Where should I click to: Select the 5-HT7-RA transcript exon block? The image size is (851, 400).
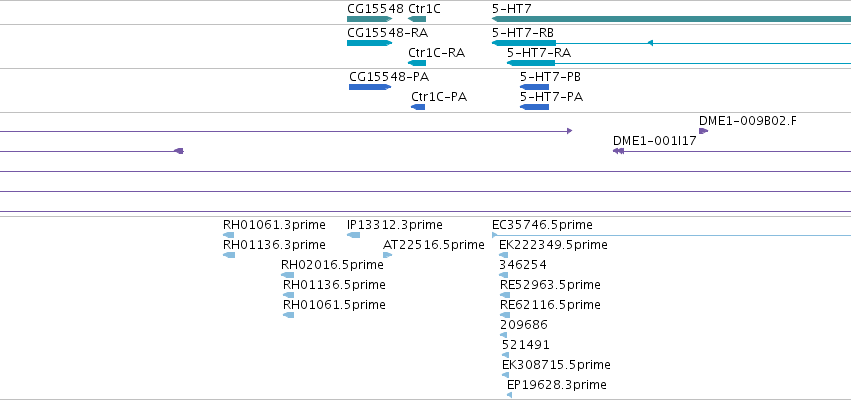click(x=531, y=63)
